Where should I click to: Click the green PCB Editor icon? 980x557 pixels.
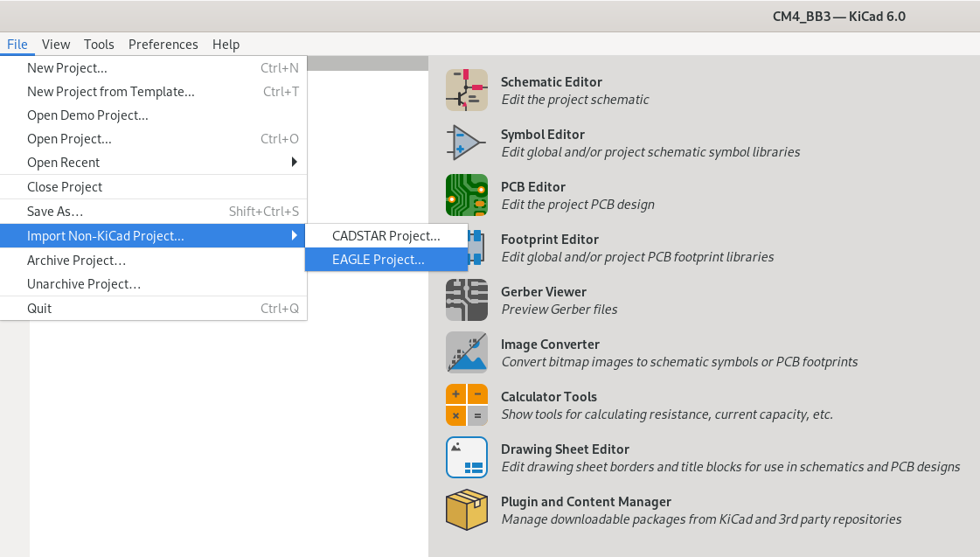coord(466,195)
